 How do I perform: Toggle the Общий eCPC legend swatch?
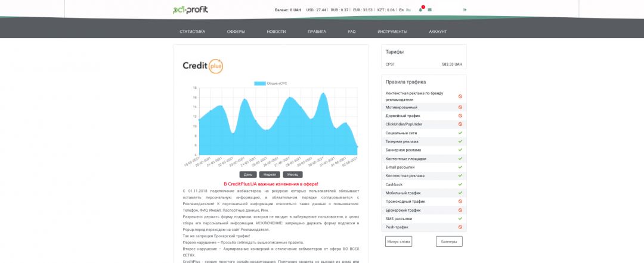tap(259, 83)
